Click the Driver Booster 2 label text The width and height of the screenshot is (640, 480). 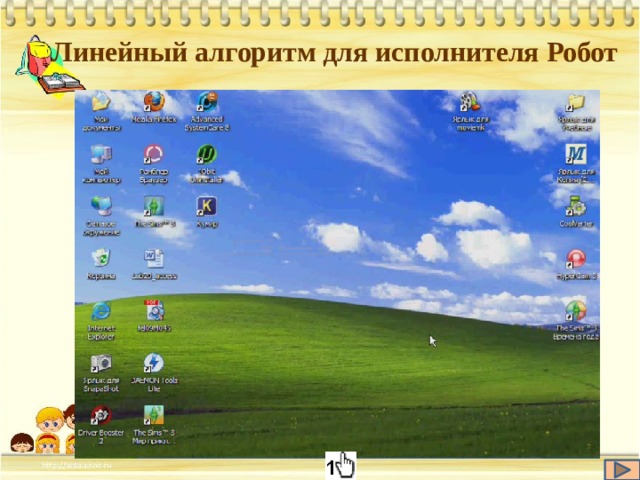coord(101,437)
